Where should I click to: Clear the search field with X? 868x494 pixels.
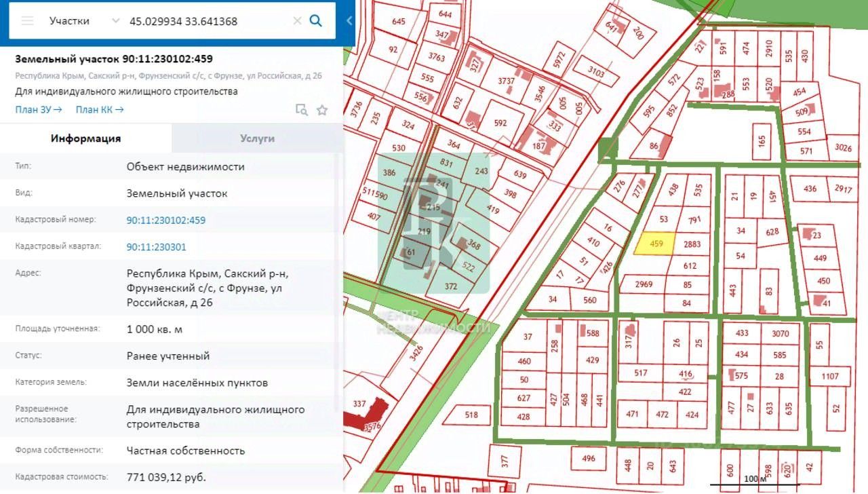pyautogui.click(x=297, y=21)
